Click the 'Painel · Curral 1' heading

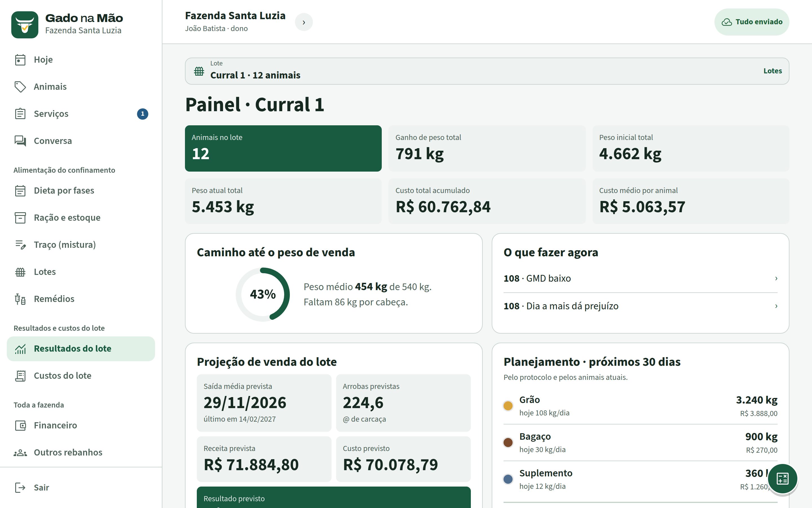click(x=255, y=104)
